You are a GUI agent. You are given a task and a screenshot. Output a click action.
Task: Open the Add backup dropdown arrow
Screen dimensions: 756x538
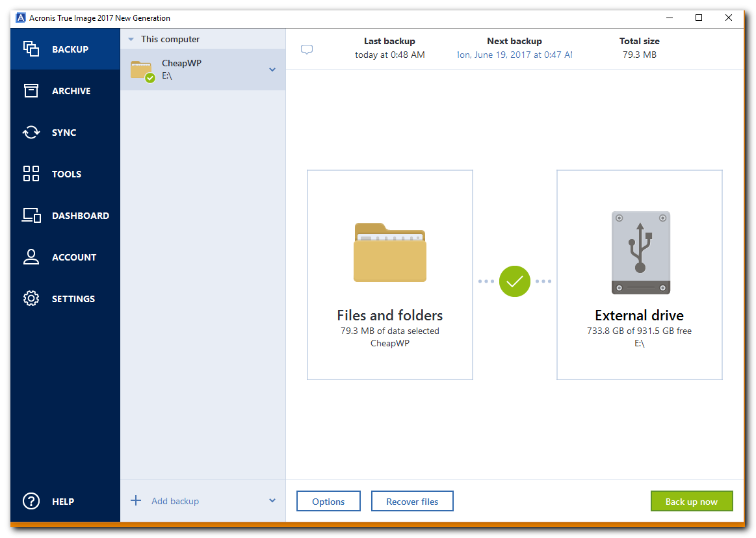[x=272, y=501]
